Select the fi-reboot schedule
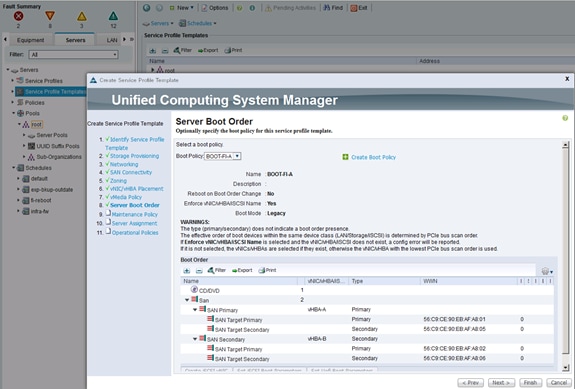Screen dimensions: 575x389 [x=41, y=201]
